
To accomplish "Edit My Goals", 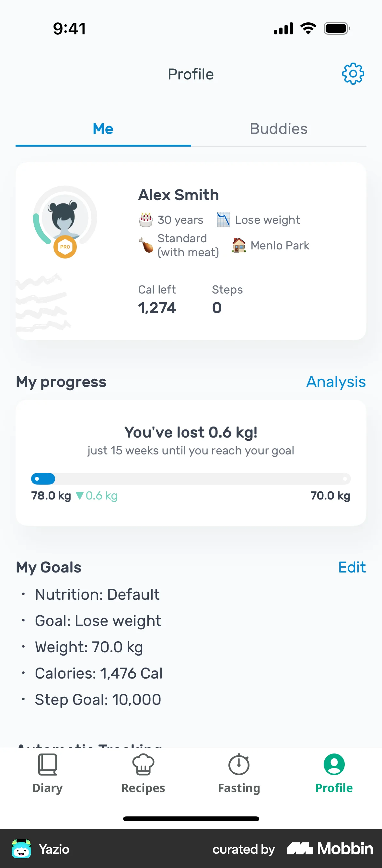I will coord(352,567).
